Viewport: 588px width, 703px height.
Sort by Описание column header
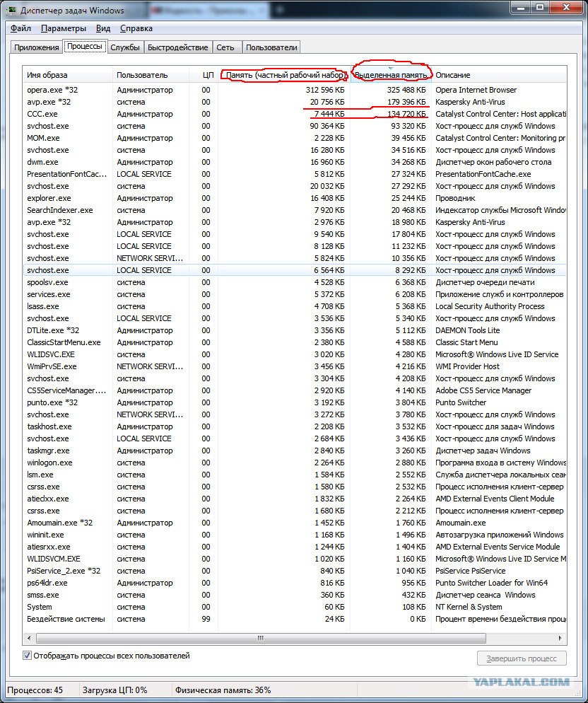point(499,75)
